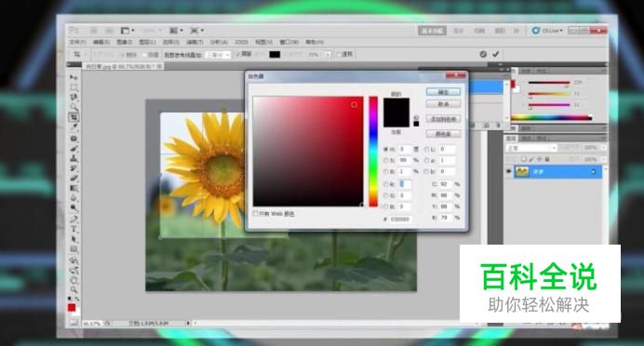This screenshot has width=644, height=346.
Task: Commit the crop with checkmark icon
Action: tap(496, 54)
